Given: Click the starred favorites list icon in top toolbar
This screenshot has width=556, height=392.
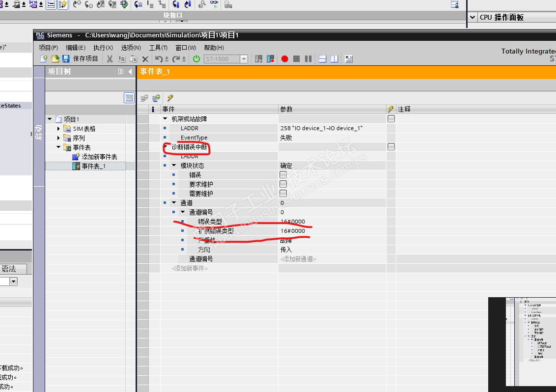Looking at the screenshot, I should (x=63, y=4).
